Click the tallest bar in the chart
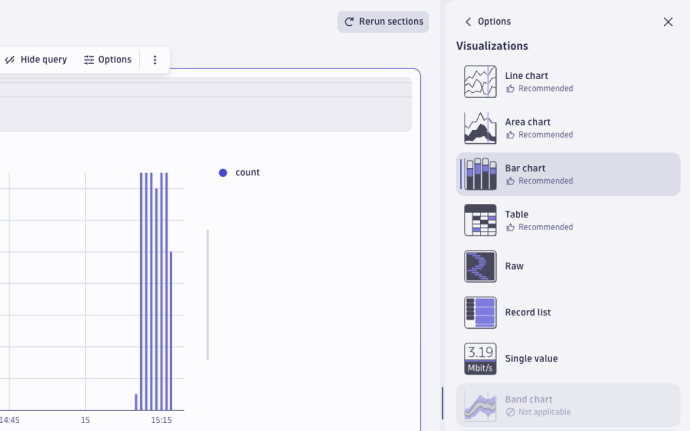 pyautogui.click(x=142, y=290)
